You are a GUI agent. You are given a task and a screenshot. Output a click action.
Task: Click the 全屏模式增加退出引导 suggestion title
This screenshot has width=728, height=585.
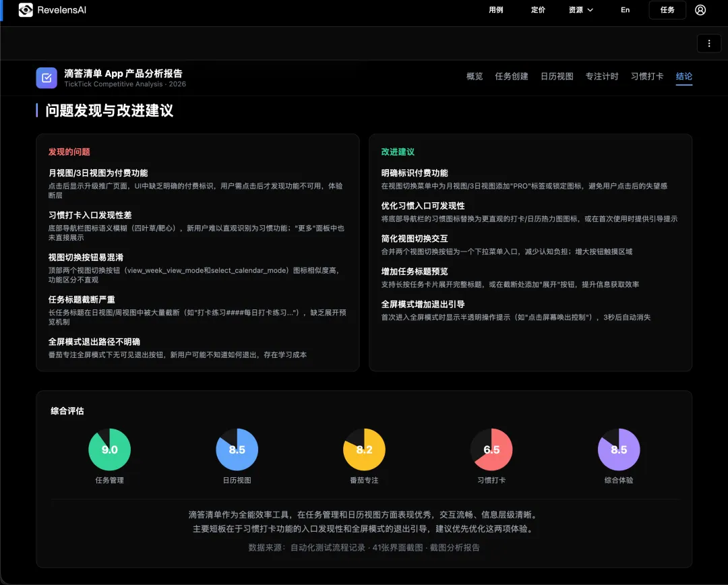[423, 305]
